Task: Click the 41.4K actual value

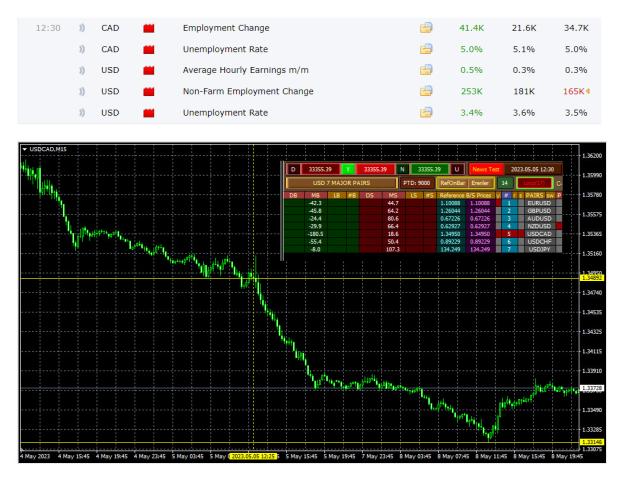Action: (472, 28)
